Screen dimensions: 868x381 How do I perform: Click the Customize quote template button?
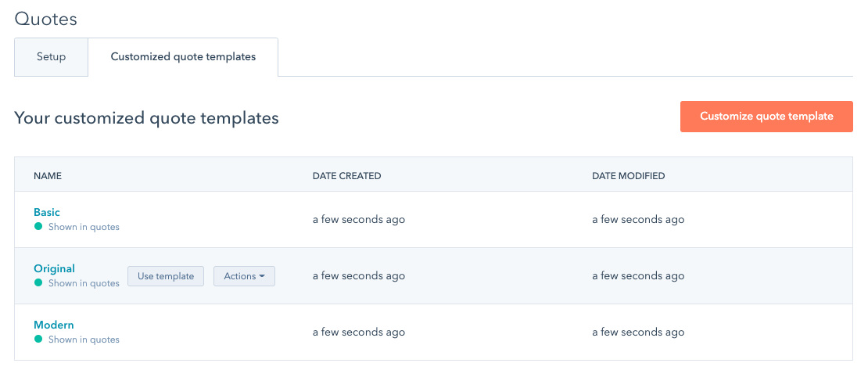coord(766,117)
